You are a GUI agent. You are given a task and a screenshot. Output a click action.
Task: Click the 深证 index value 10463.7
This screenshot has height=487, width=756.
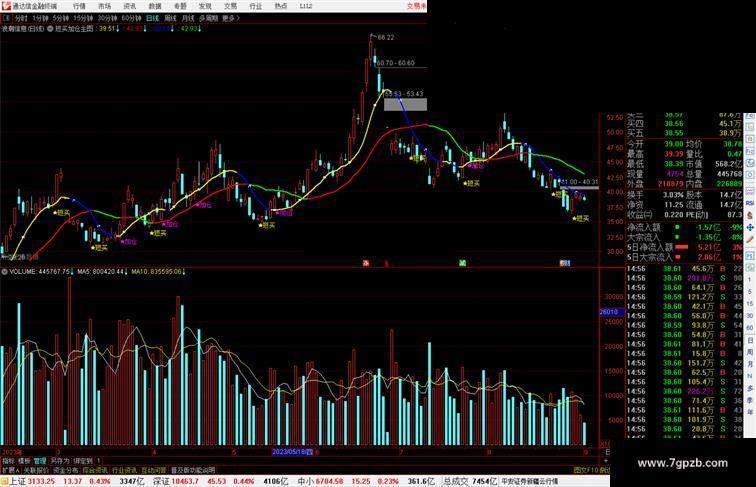[186, 481]
